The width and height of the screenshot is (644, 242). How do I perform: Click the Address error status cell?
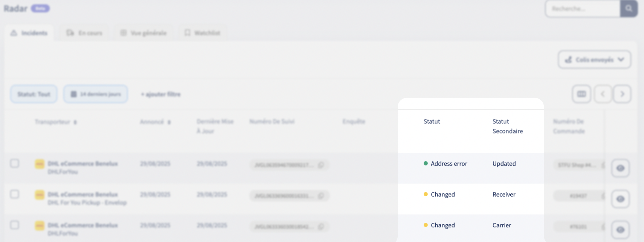point(445,164)
